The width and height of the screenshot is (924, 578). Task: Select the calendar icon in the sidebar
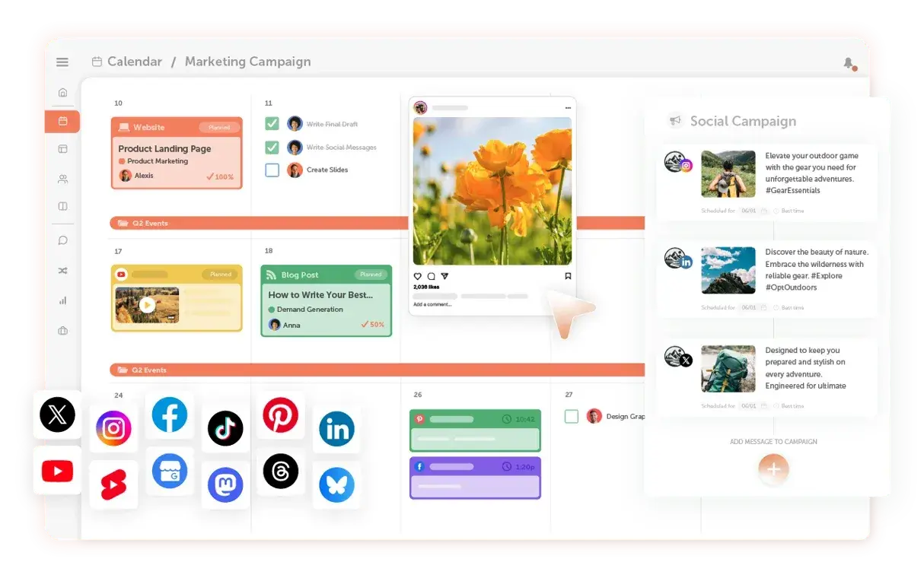[62, 121]
